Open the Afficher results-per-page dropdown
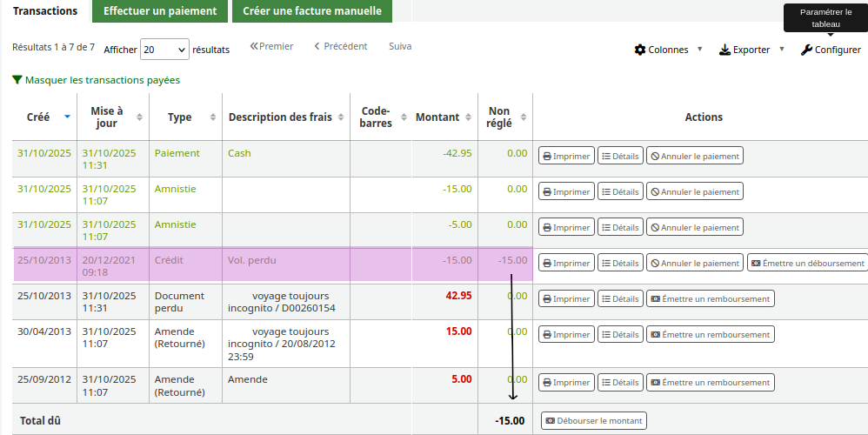This screenshot has width=868, height=435. pos(164,50)
